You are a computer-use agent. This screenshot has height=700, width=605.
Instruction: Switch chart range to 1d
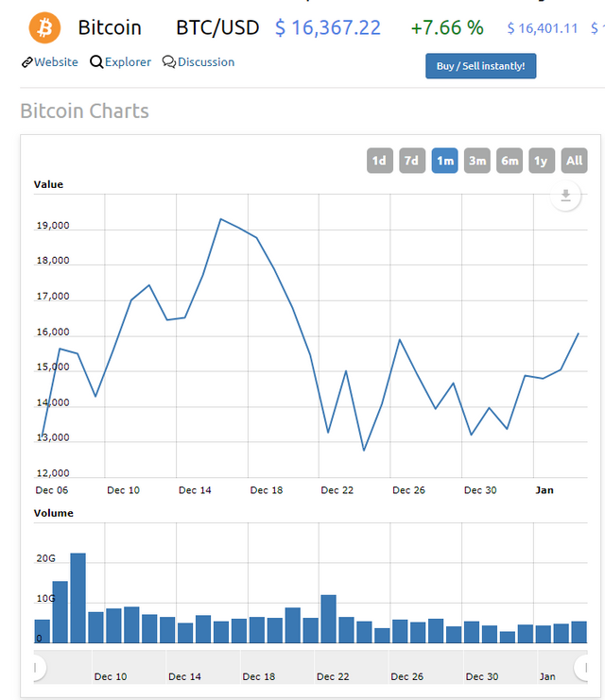coord(379,161)
